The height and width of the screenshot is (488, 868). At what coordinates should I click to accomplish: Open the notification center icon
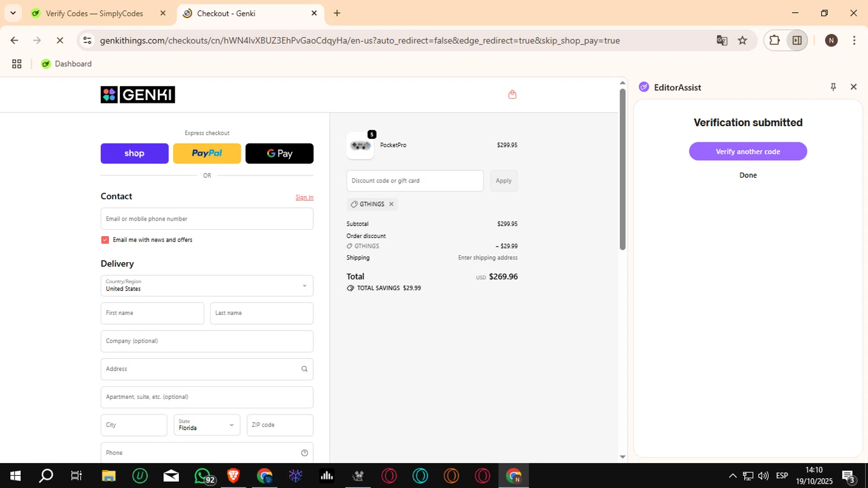pos(849,477)
